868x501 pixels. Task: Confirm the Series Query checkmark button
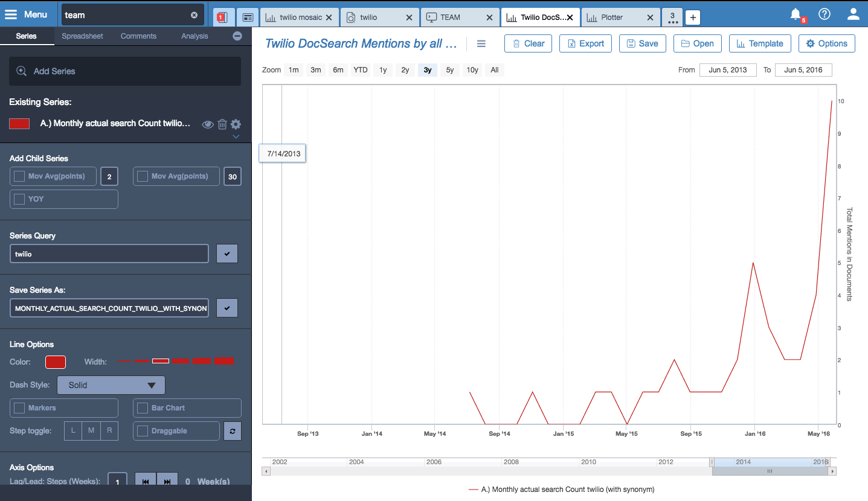pyautogui.click(x=227, y=254)
